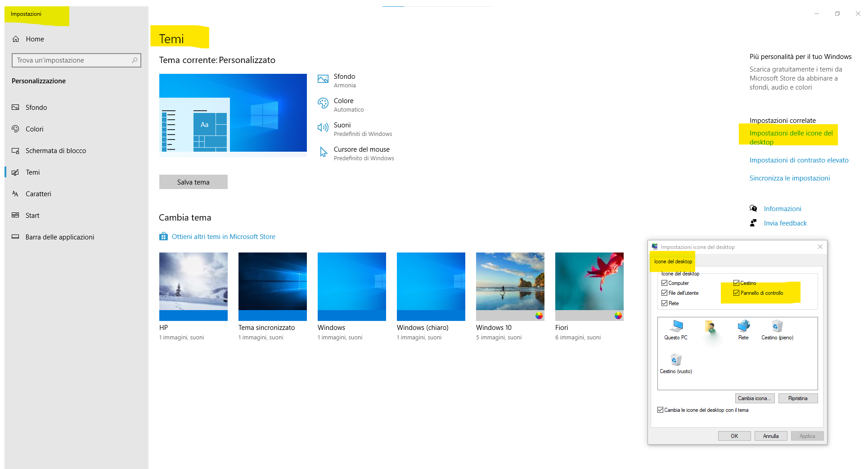868x469 pixels.
Task: Select the HP theme thumbnail
Action: click(193, 286)
